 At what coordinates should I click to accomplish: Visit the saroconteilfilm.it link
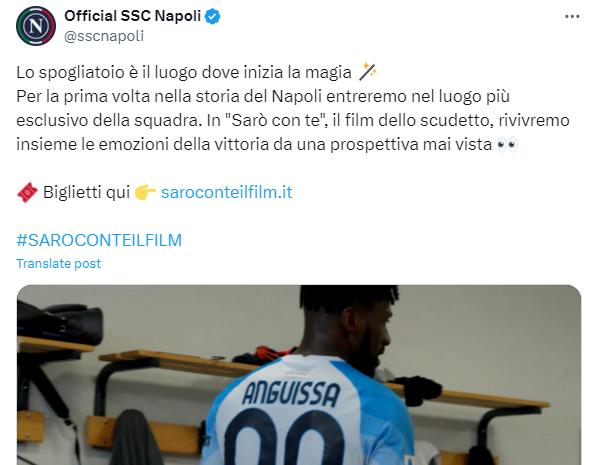click(227, 192)
